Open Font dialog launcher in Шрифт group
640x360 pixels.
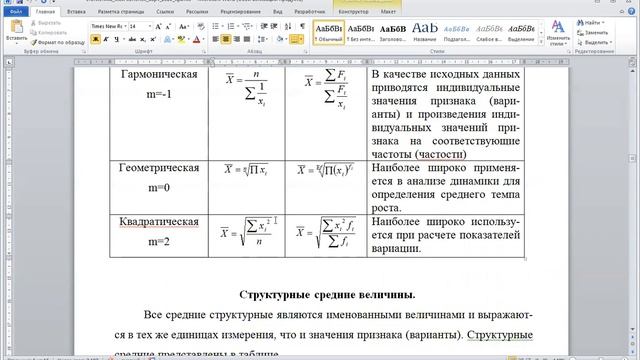pos(205,52)
